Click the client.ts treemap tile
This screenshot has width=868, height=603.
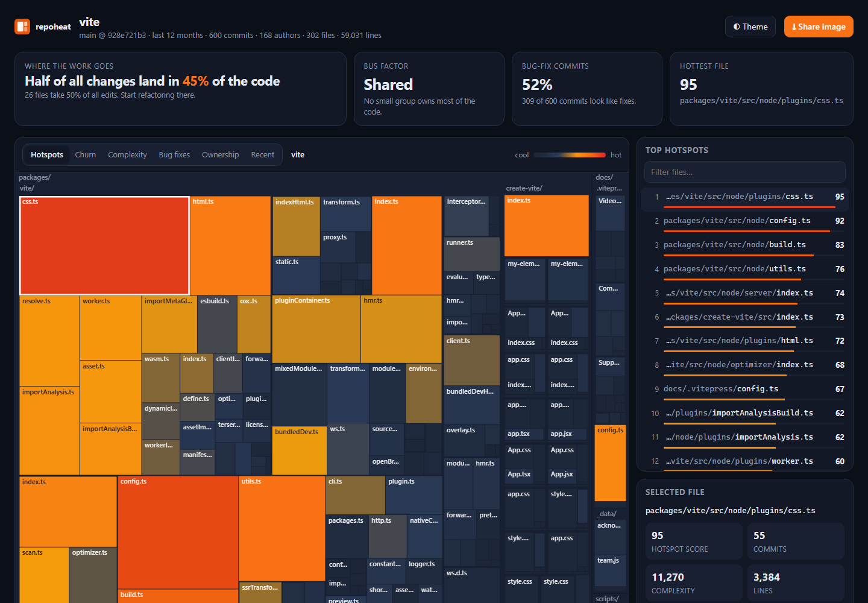point(471,360)
